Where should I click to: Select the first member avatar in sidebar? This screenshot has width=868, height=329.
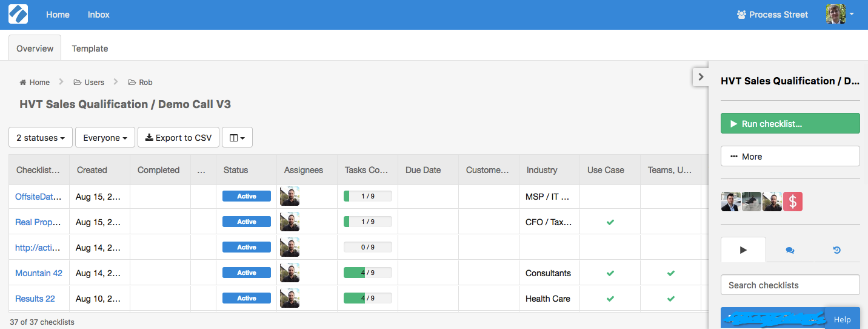point(731,202)
